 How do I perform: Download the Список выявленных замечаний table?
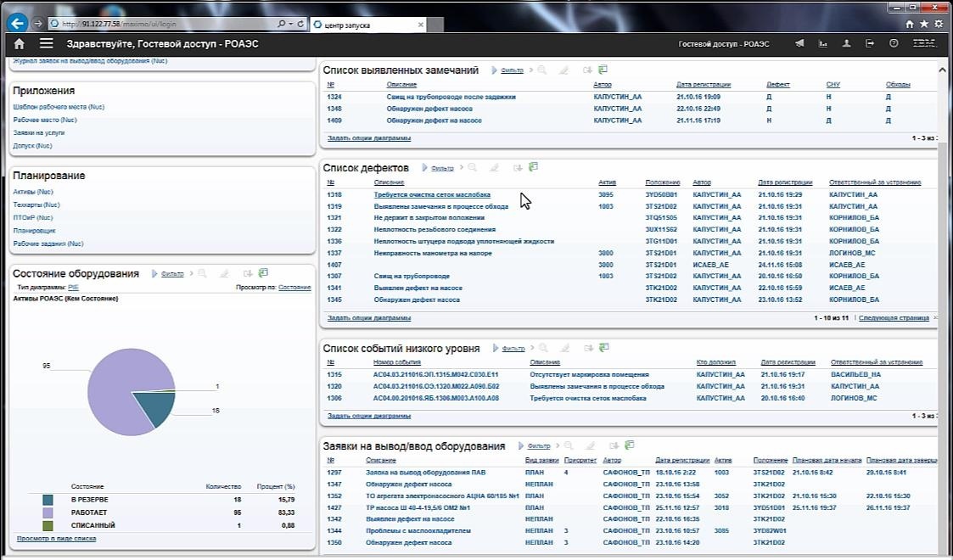(587, 70)
